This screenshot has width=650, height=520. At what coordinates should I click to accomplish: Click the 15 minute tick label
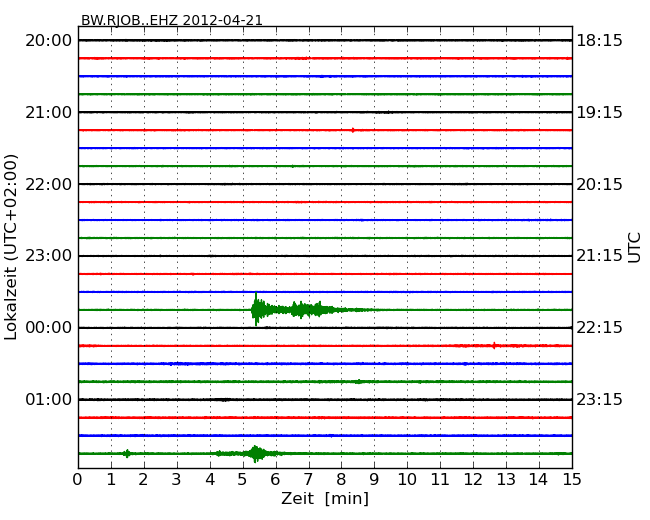[572, 479]
